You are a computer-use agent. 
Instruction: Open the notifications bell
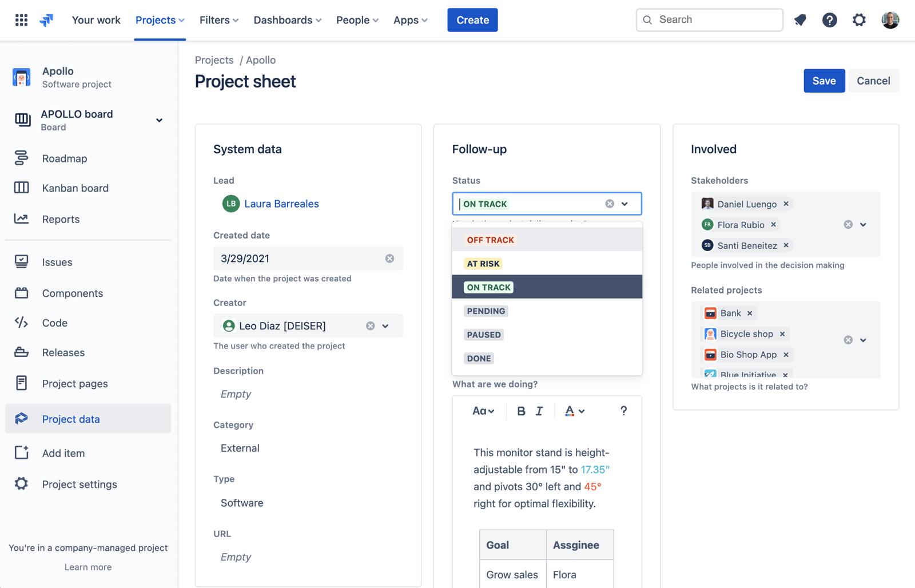coord(800,19)
